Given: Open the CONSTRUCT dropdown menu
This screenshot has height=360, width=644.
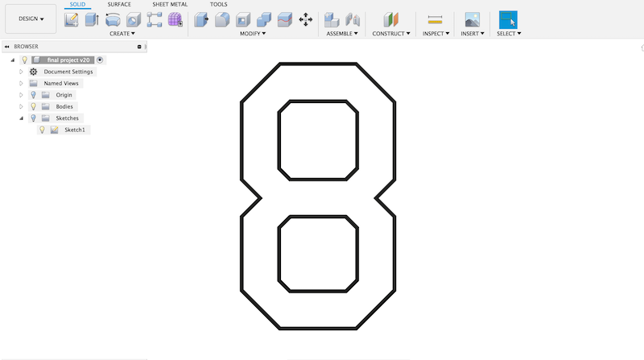Looking at the screenshot, I should [x=391, y=33].
